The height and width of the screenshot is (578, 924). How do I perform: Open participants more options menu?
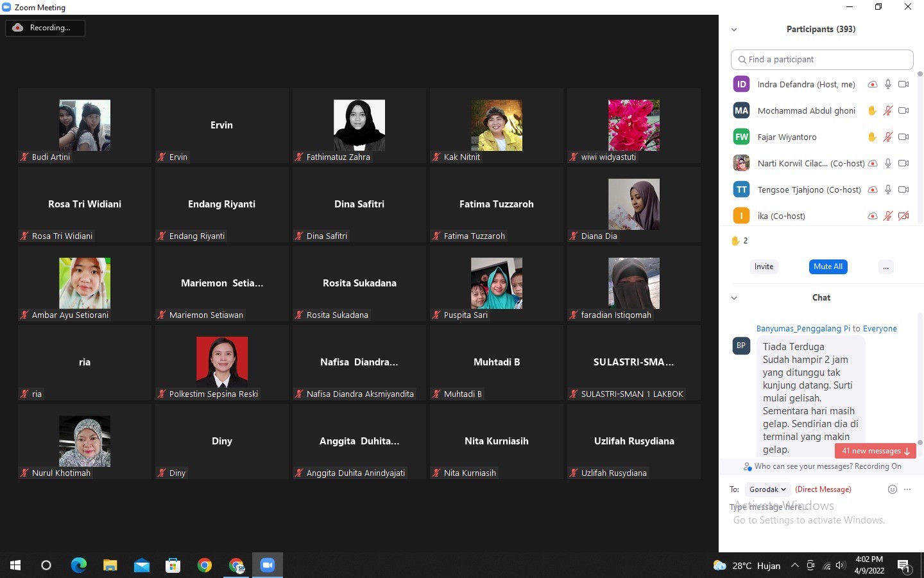(x=886, y=267)
